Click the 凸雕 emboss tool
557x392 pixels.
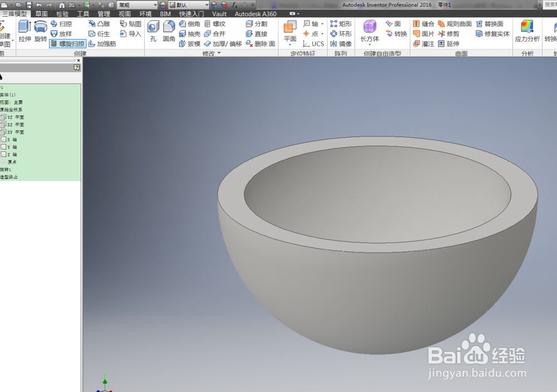[x=99, y=24]
